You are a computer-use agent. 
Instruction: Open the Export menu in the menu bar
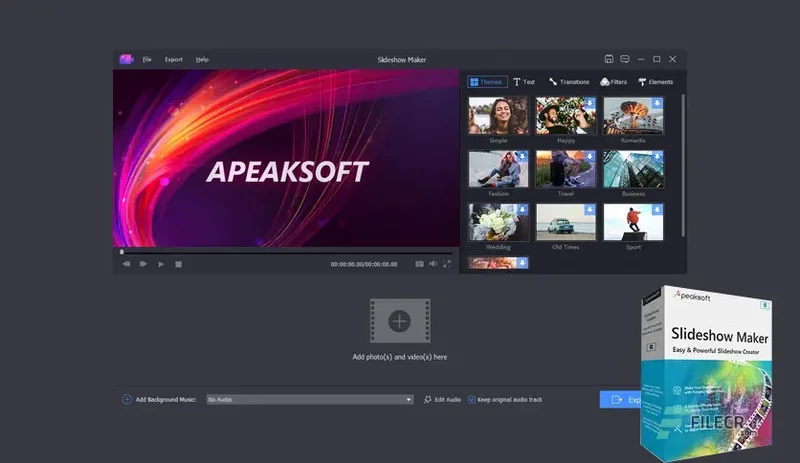pyautogui.click(x=173, y=60)
